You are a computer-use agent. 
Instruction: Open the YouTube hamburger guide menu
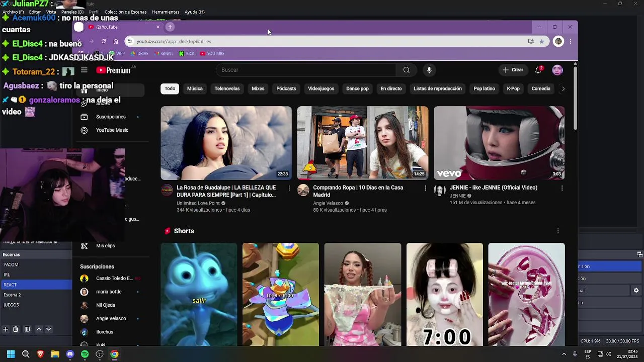click(84, 70)
